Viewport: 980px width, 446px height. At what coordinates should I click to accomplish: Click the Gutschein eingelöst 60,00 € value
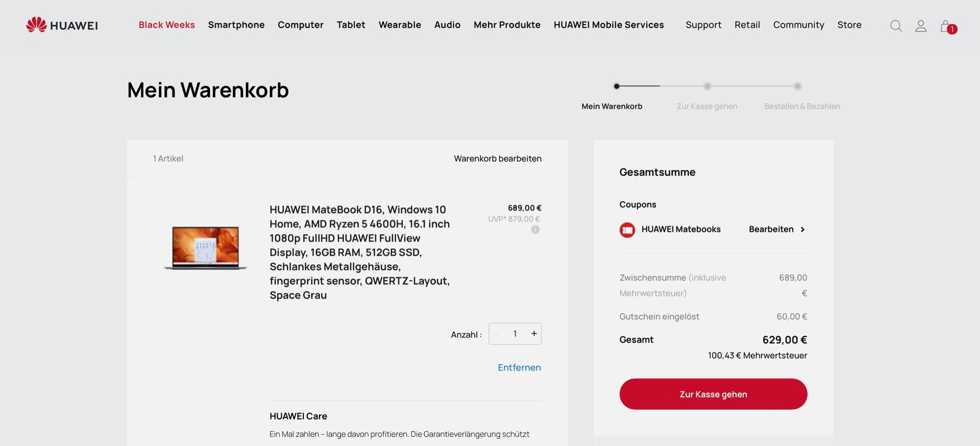(x=792, y=317)
